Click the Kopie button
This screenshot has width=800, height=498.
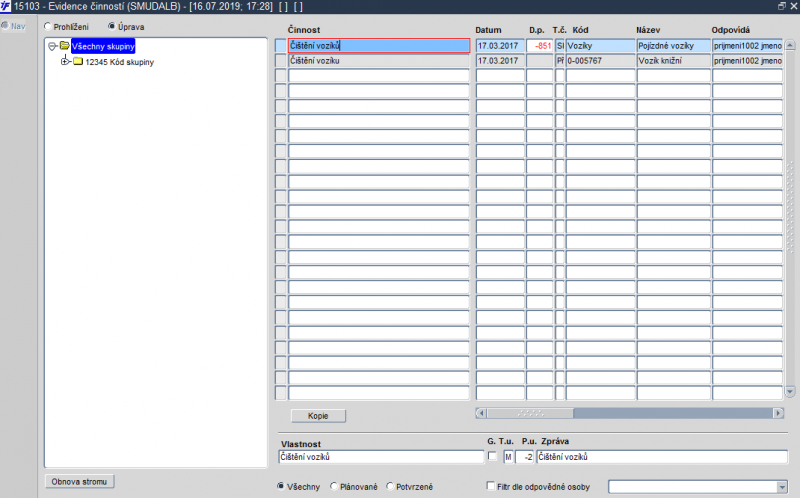(318, 416)
